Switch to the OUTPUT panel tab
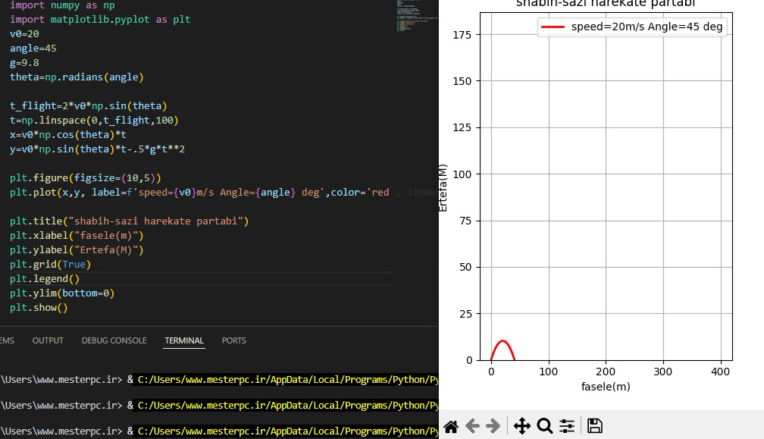The image size is (764, 439). pyautogui.click(x=48, y=341)
